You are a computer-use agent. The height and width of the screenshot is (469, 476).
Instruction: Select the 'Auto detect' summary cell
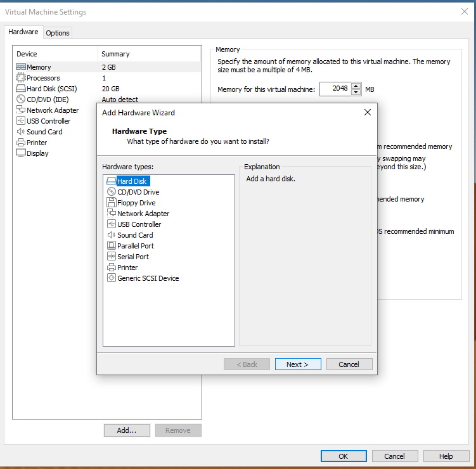[120, 100]
